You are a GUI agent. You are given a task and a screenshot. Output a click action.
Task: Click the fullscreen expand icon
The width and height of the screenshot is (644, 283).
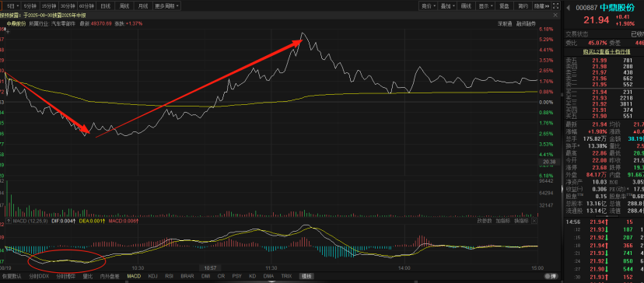click(x=555, y=5)
